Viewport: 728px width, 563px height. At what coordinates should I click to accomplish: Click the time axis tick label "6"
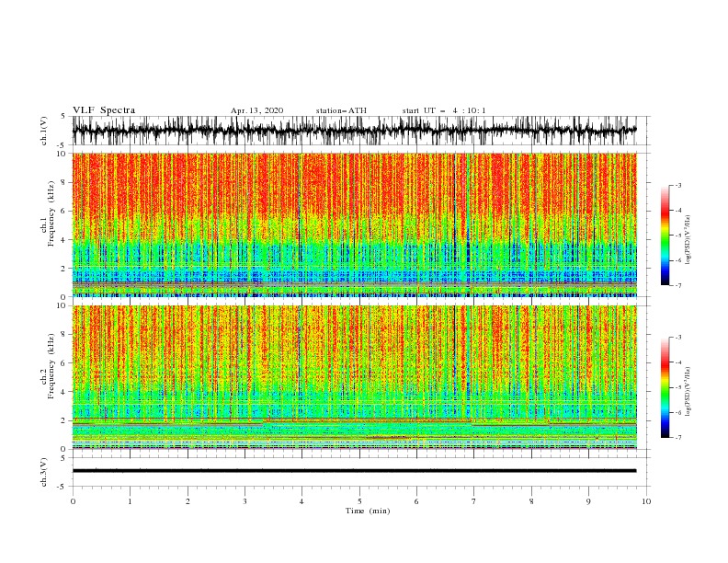416,501
